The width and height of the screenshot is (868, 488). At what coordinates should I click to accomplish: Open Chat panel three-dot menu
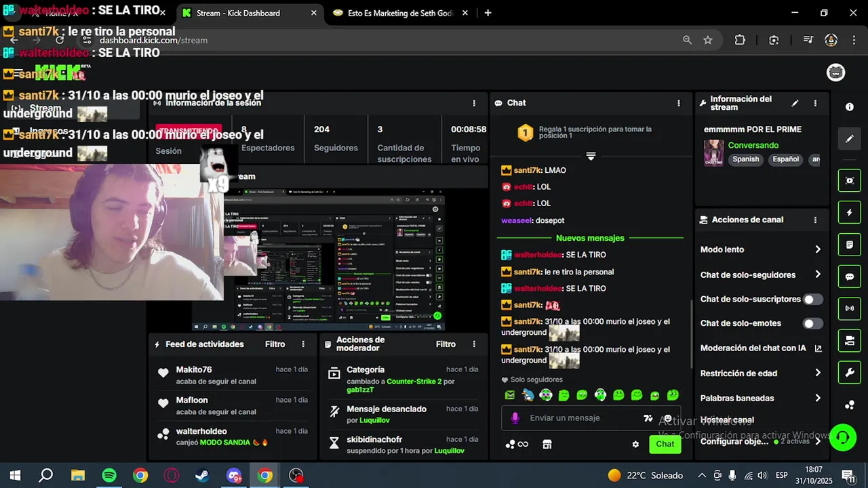(679, 103)
